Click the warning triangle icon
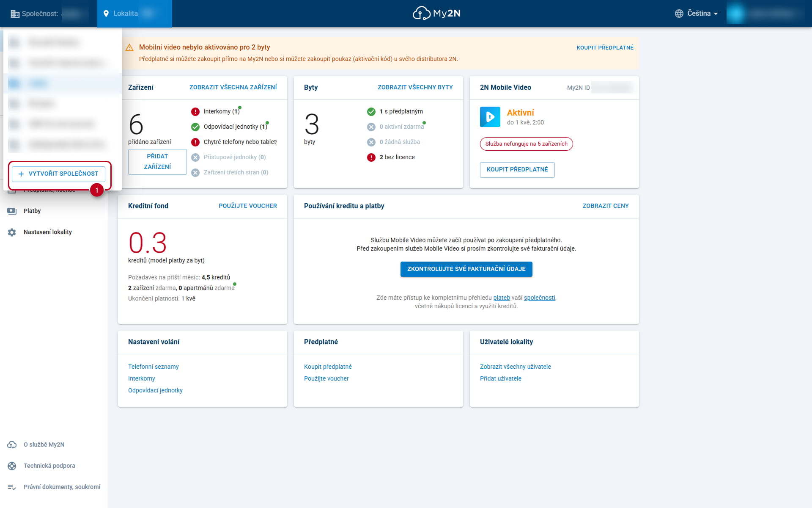Viewport: 812px width, 508px height. (x=129, y=47)
